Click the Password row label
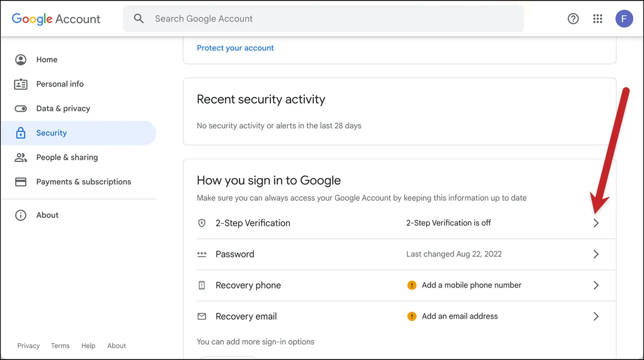This screenshot has height=360, width=644. tap(235, 254)
